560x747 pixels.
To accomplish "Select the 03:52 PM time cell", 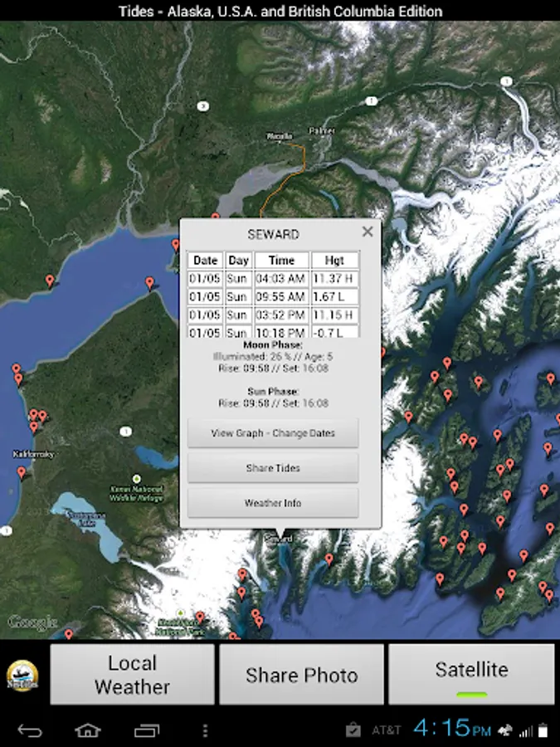I will pyautogui.click(x=281, y=315).
